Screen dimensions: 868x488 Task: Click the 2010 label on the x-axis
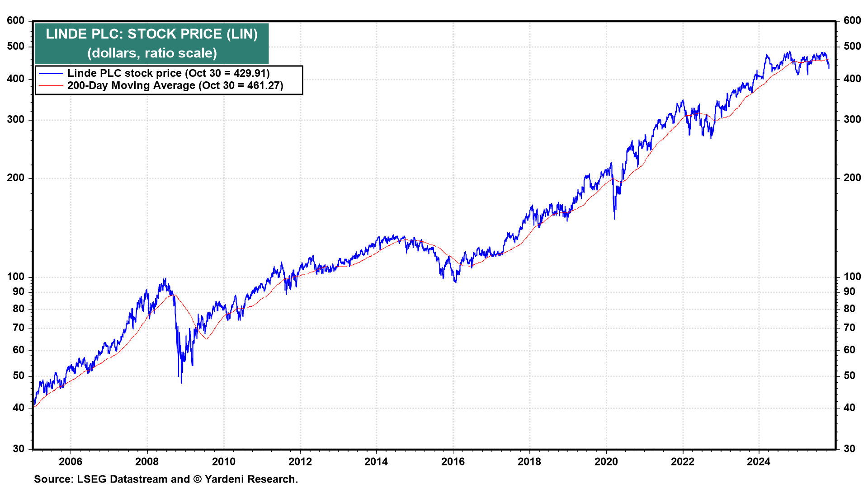[x=224, y=461]
